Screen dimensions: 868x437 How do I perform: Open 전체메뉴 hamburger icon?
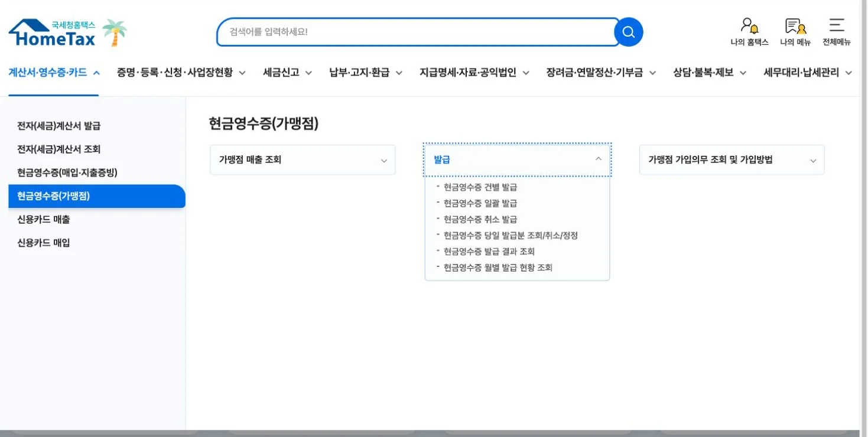coord(836,32)
